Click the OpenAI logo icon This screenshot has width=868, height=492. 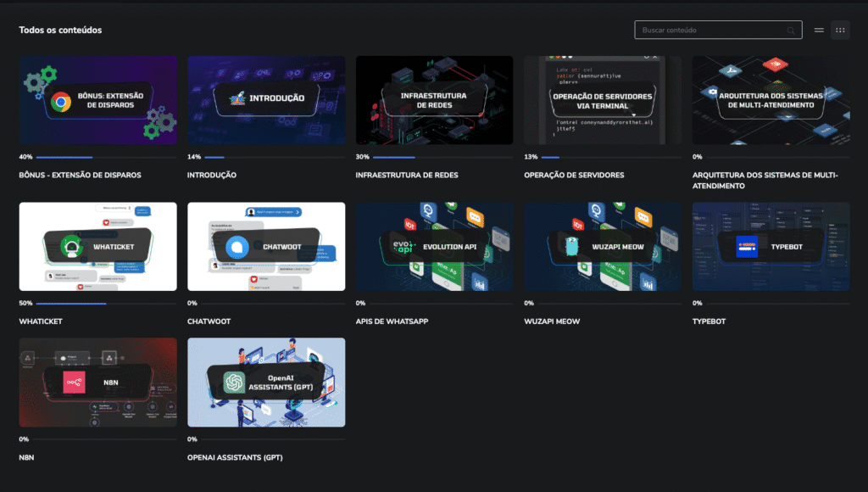(x=234, y=383)
